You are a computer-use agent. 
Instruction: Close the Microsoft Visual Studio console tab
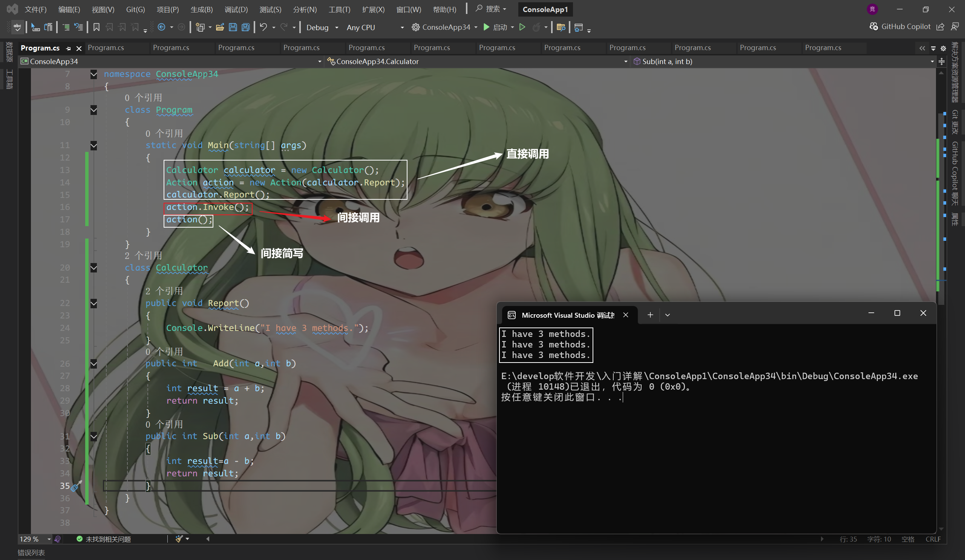pyautogui.click(x=626, y=315)
